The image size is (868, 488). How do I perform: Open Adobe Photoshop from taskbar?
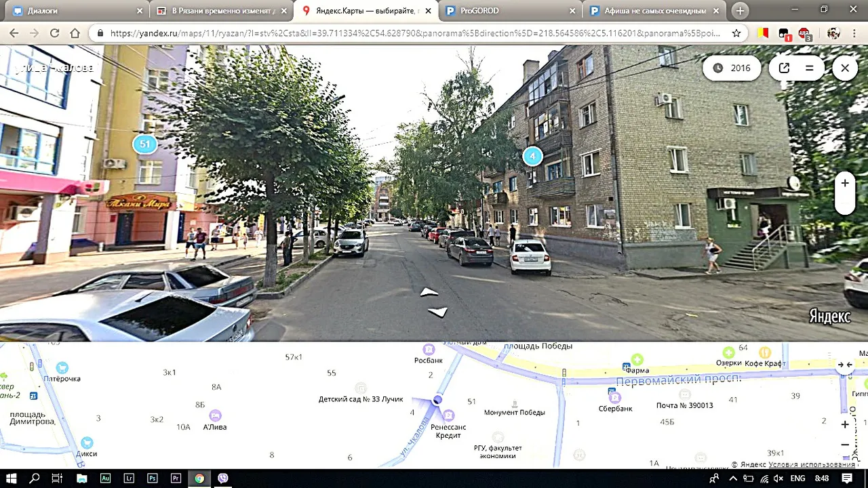[153, 478]
